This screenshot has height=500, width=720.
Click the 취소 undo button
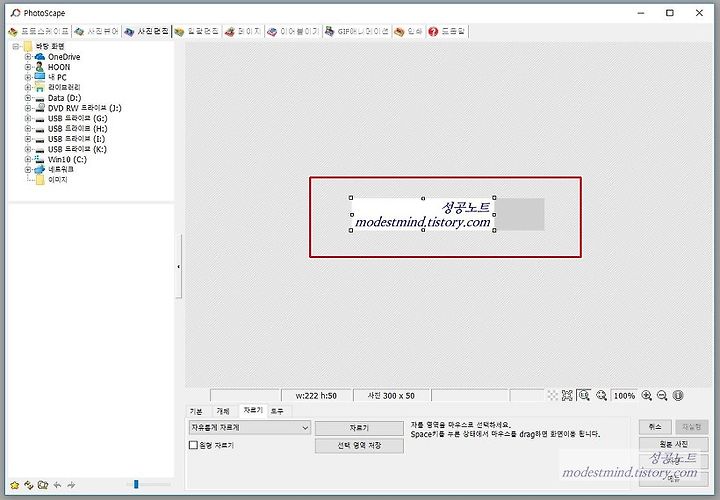tap(655, 427)
